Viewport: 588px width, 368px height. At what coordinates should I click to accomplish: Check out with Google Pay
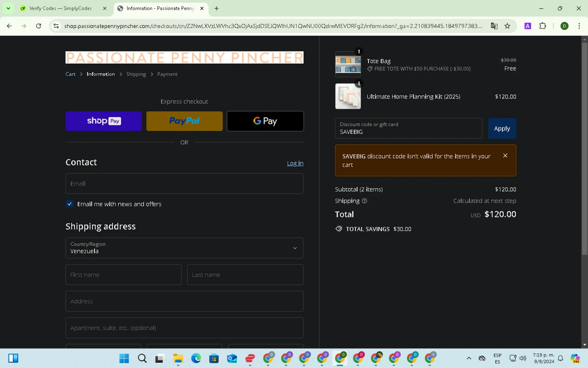pyautogui.click(x=265, y=121)
